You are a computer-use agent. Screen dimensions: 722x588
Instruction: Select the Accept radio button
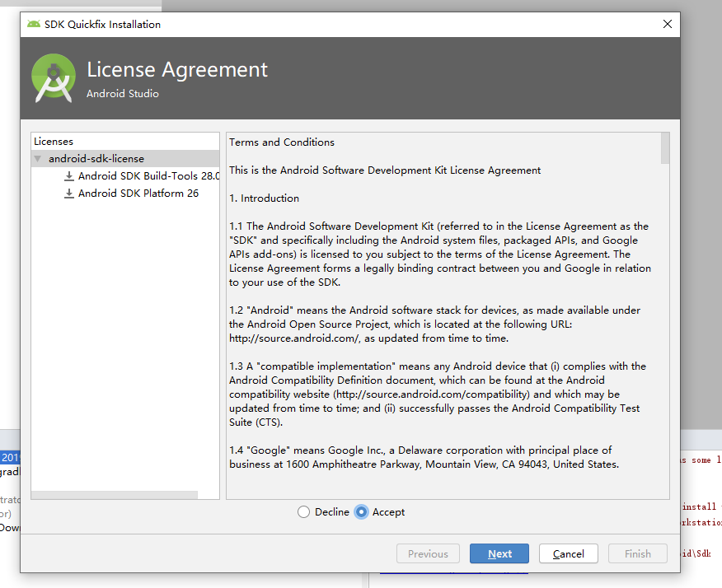click(362, 511)
